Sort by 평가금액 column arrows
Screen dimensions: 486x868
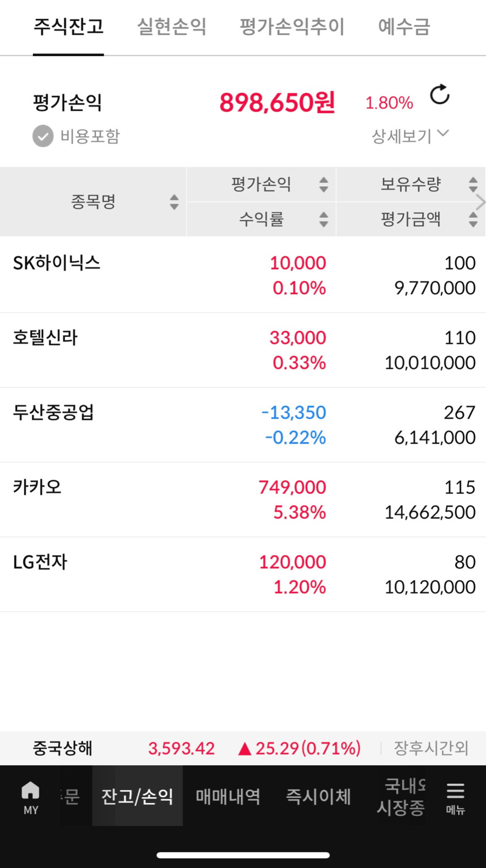[473, 219]
